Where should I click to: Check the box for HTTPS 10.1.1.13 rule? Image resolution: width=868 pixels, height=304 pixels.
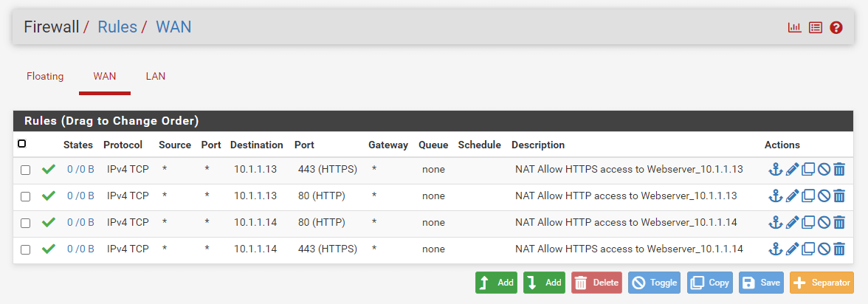click(25, 170)
